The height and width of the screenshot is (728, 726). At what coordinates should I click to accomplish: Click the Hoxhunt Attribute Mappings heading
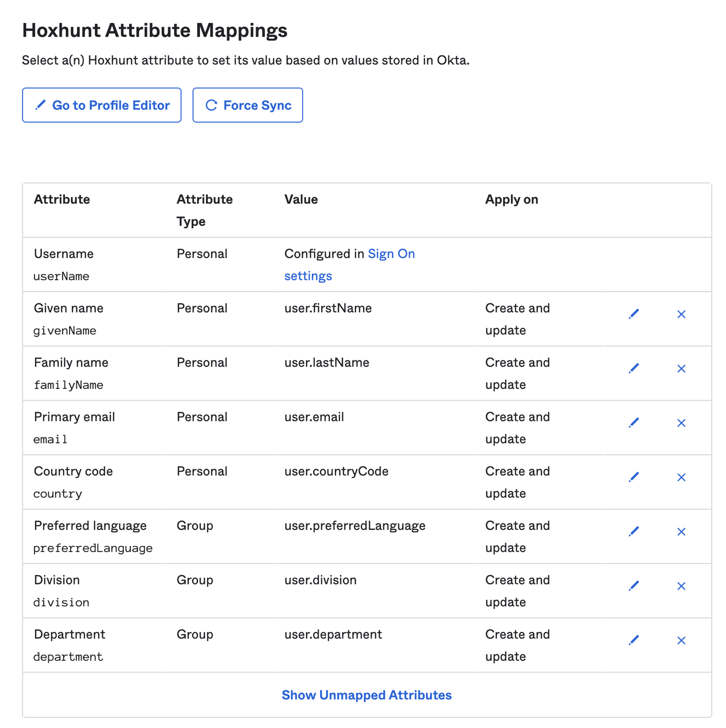(155, 30)
